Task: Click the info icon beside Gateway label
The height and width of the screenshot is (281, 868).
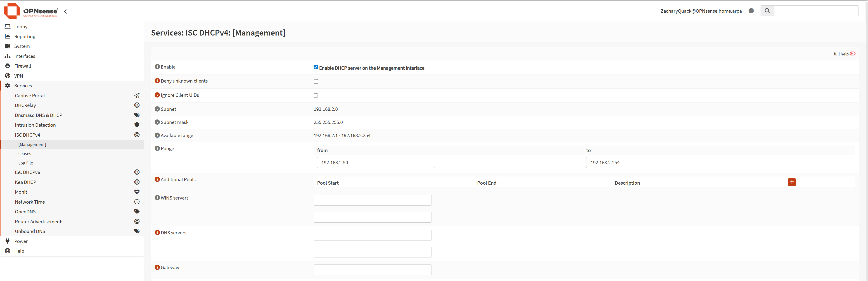Action: click(x=157, y=267)
